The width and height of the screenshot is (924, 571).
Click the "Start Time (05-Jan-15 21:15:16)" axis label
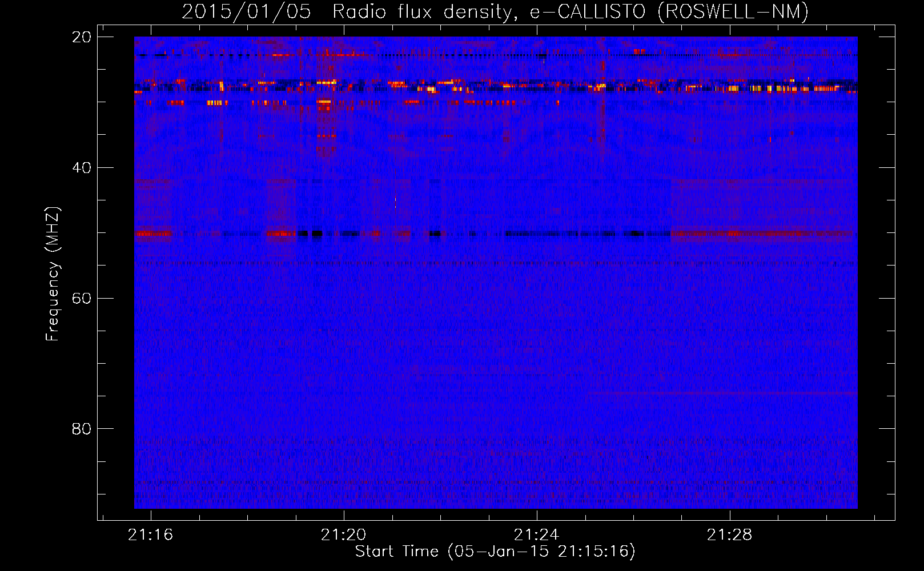click(495, 552)
